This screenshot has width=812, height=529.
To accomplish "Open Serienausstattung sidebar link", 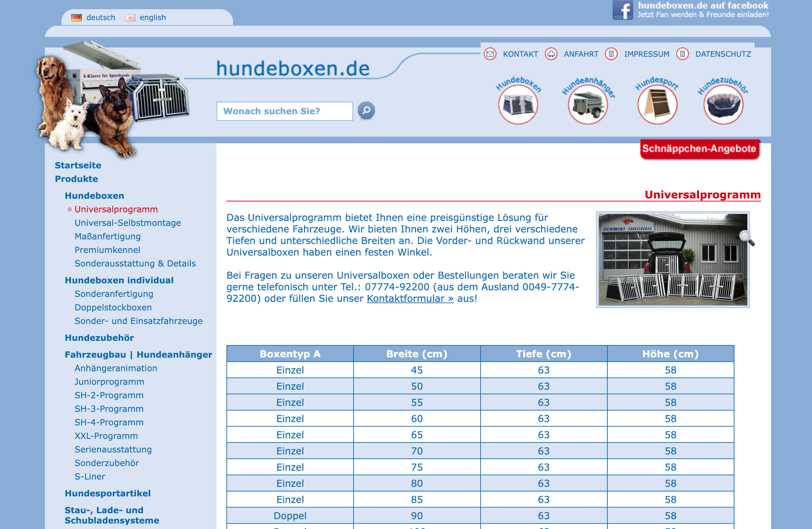I will 113,449.
